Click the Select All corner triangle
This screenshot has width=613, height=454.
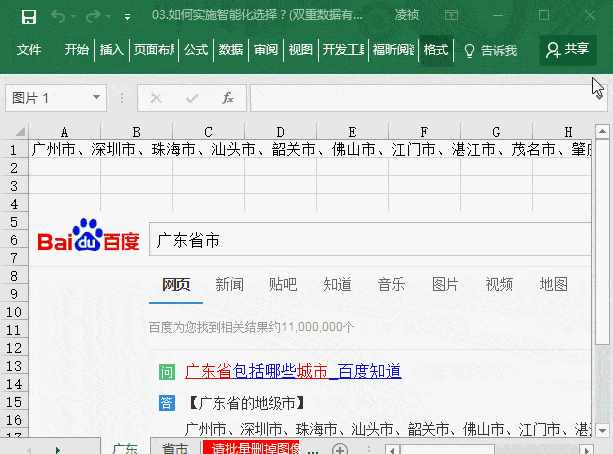[20, 131]
